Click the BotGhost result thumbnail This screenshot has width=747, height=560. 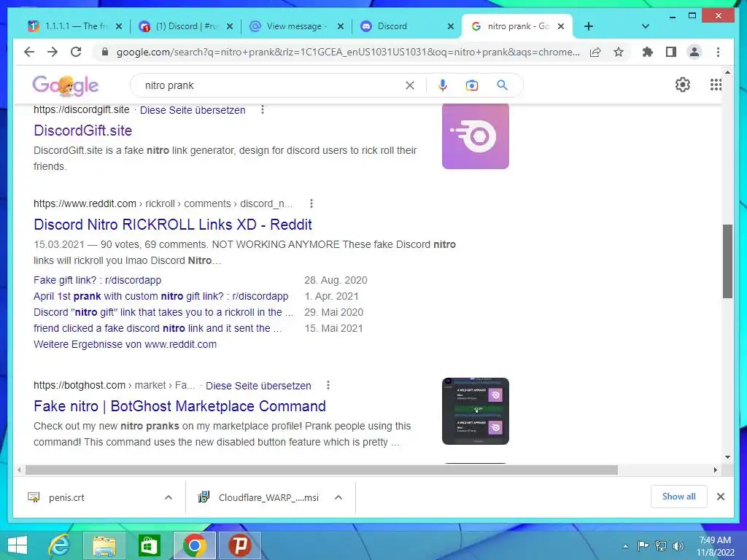(x=476, y=411)
